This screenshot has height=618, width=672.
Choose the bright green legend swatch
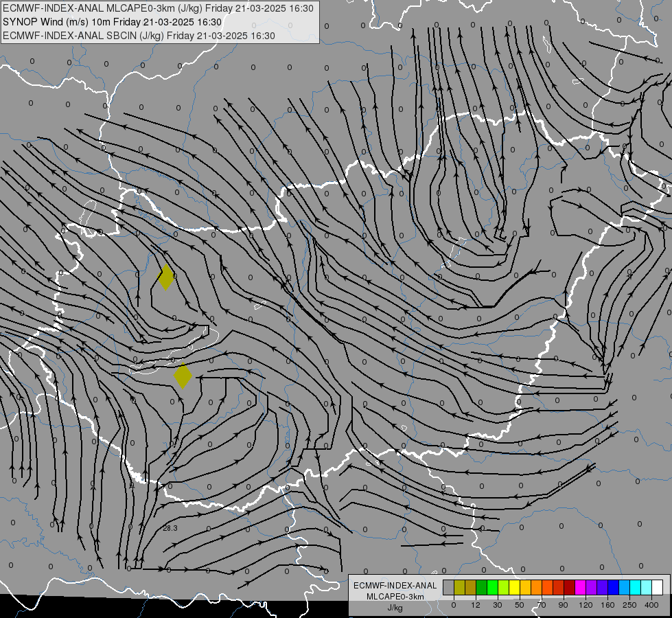[492, 587]
